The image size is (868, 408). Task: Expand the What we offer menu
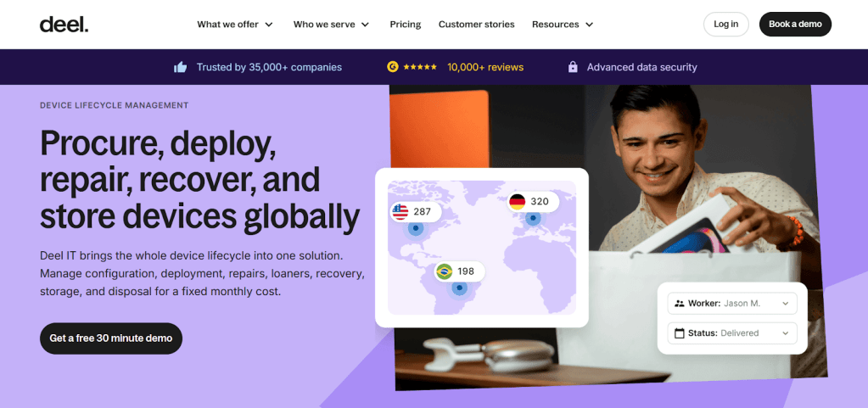(x=235, y=25)
